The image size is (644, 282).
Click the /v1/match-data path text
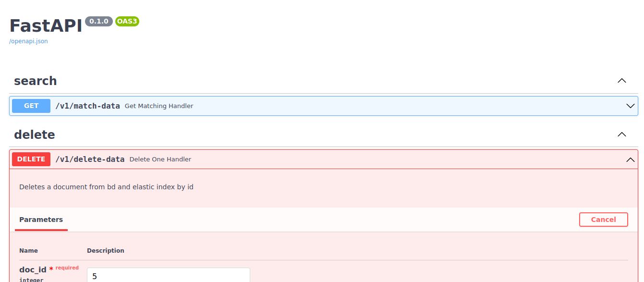[x=87, y=106]
